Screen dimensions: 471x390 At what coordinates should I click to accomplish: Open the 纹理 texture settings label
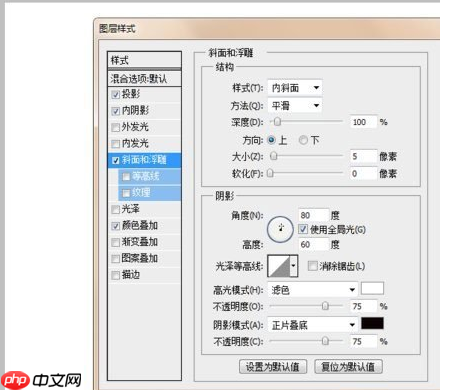[141, 193]
